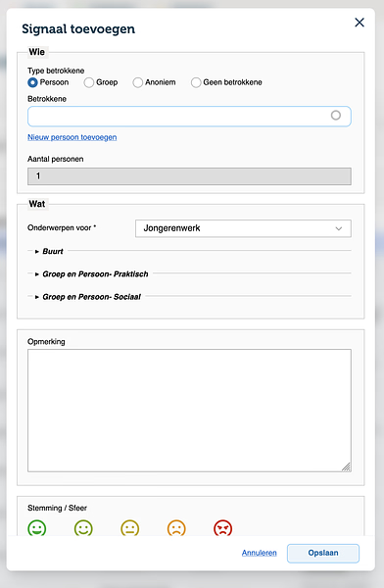384x588 pixels.
Task: Choose the Anoniem radio option
Action: pos(137,82)
